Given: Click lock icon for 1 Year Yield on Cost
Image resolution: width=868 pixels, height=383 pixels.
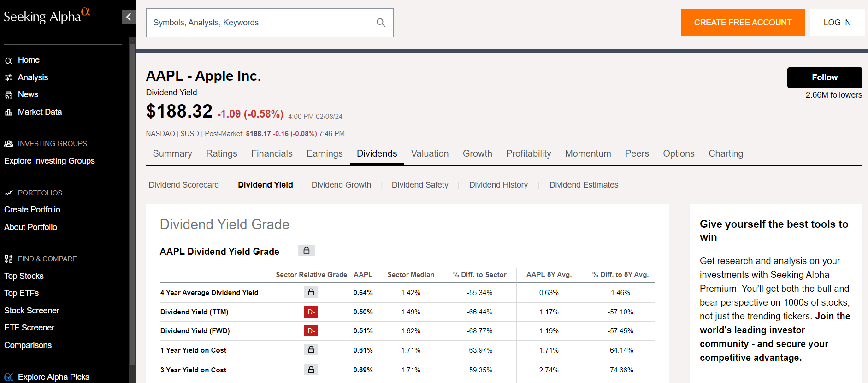Looking at the screenshot, I should point(311,350).
